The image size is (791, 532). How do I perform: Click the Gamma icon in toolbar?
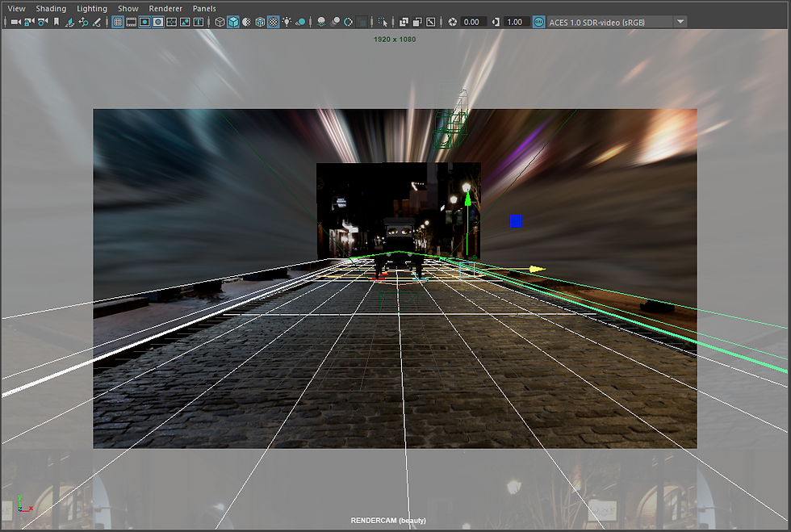click(495, 22)
